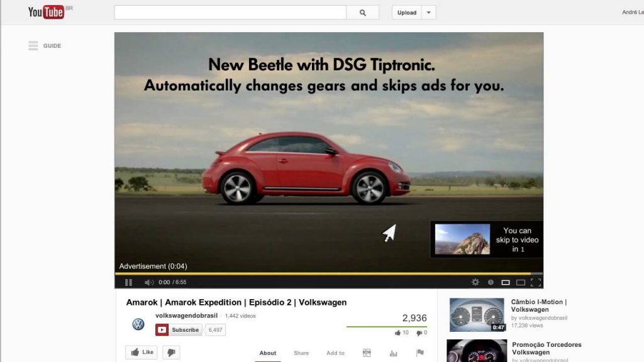Open the Upload options dropdown arrow
The height and width of the screenshot is (362, 644).
pos(429,12)
